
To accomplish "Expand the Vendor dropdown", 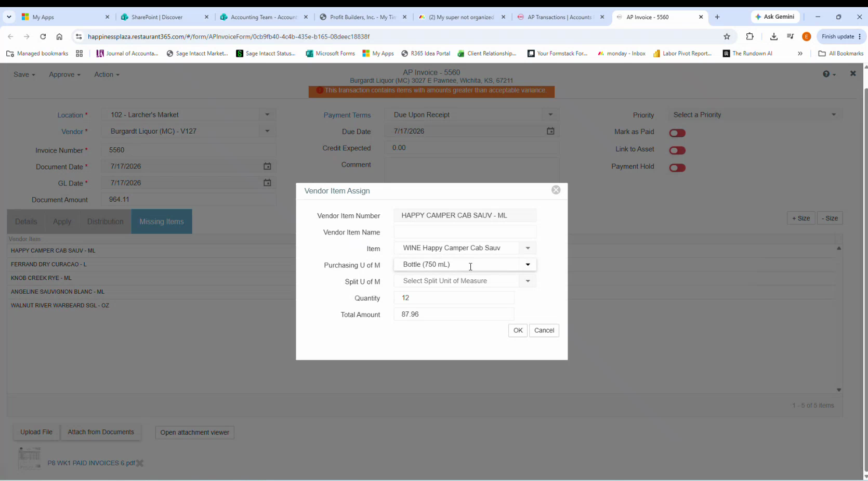I will (x=267, y=131).
